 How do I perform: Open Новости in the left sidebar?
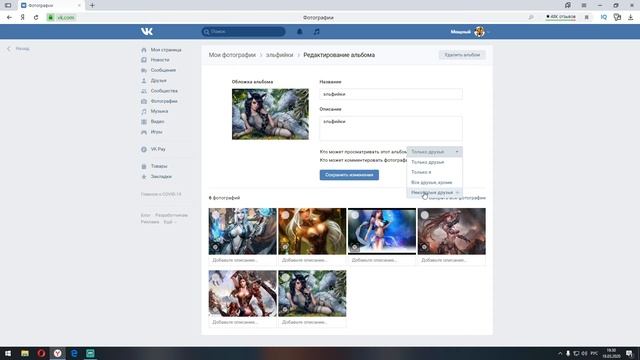[x=160, y=60]
